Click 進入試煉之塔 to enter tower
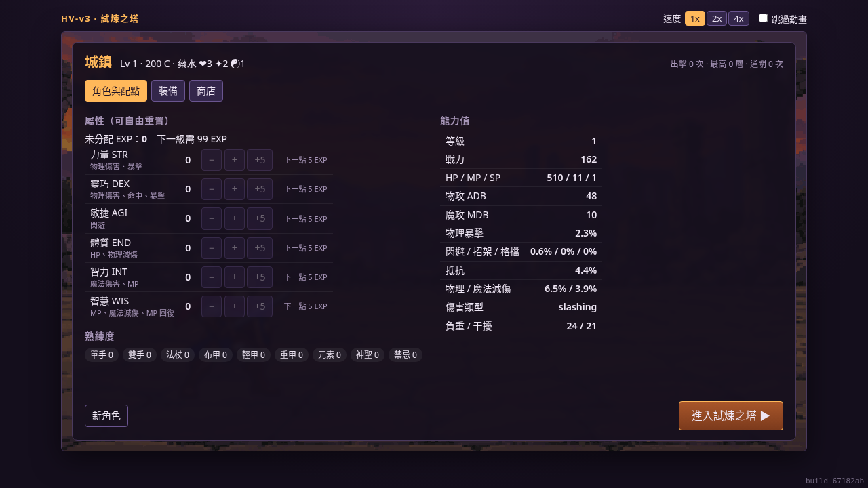Image resolution: width=868 pixels, height=488 pixels. tap(731, 415)
